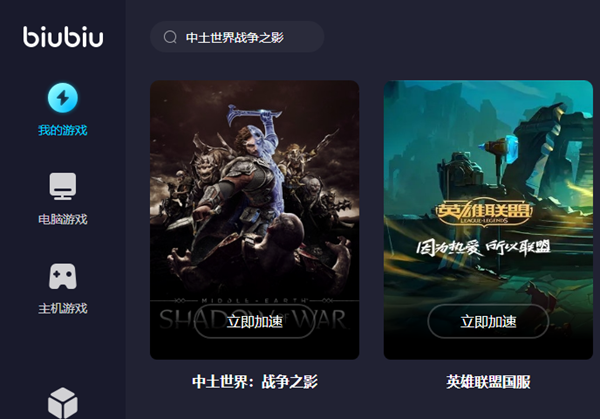Open the Shadow of War cover art
Viewport: 600px width, 419px height.
pos(254,220)
